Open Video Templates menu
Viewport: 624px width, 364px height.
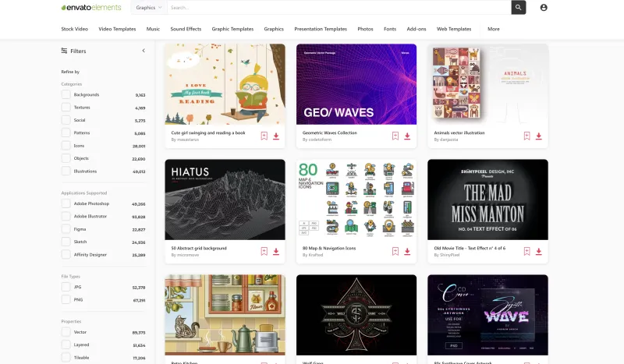(117, 29)
